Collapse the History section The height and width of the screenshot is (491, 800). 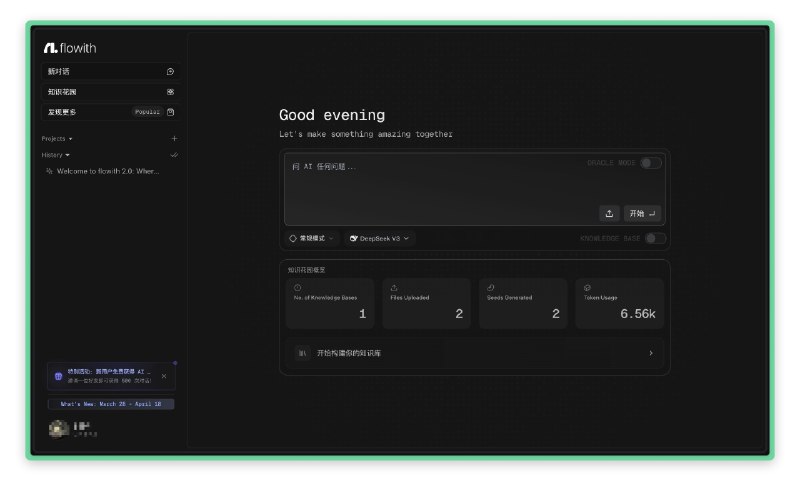[x=55, y=155]
